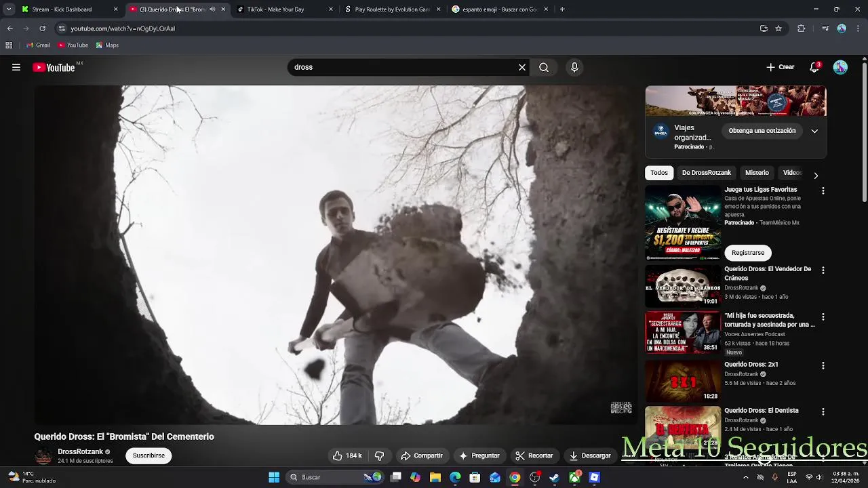This screenshot has height=488, width=868.
Task: Dislike the video with thumbs-down
Action: coord(380,455)
